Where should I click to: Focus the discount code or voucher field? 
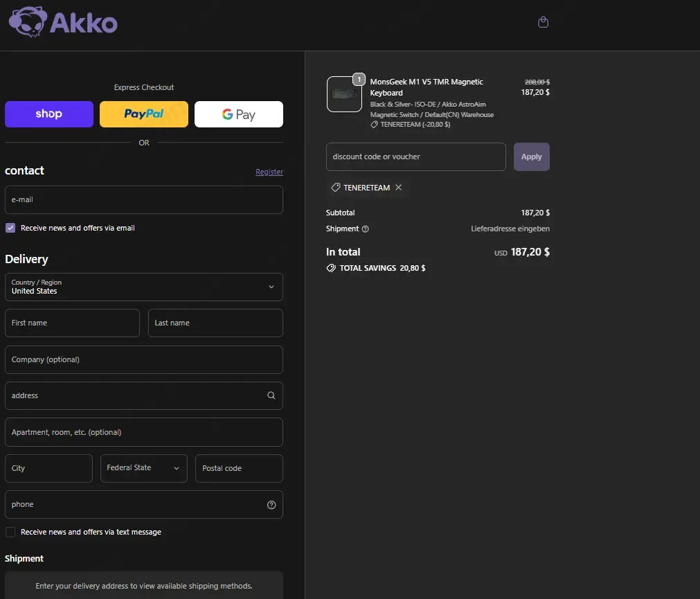point(416,157)
